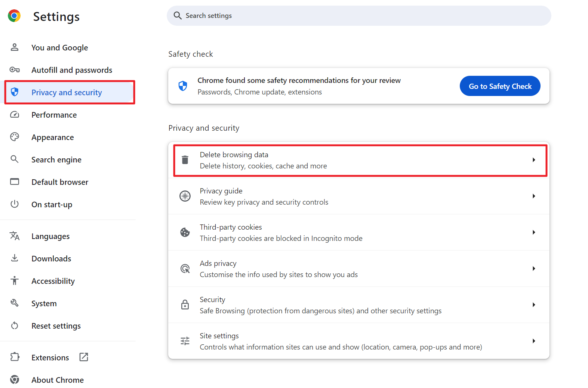Click the Performance gauge icon
Viewport: 588px width, 388px height.
click(15, 114)
